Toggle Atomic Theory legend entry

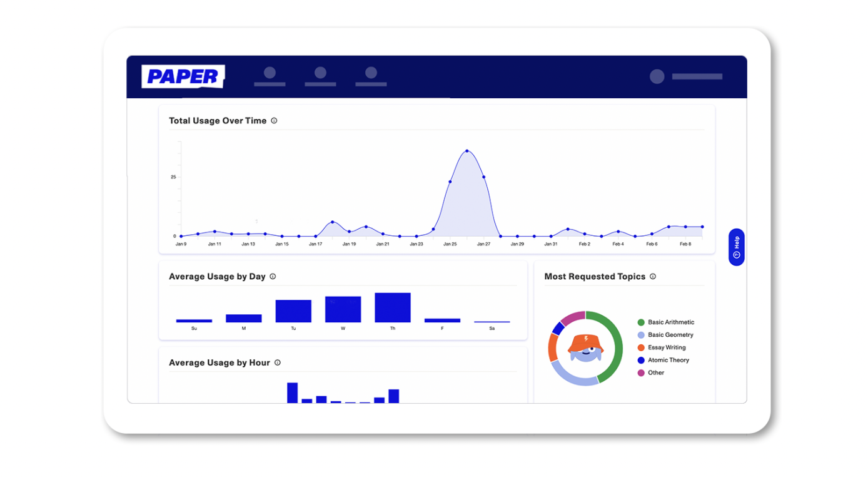click(668, 361)
